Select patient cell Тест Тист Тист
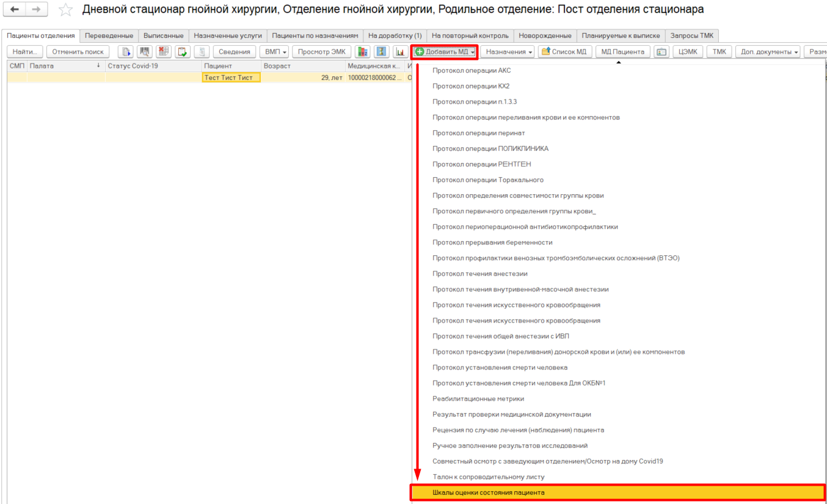This screenshot has width=827, height=504. click(x=231, y=78)
